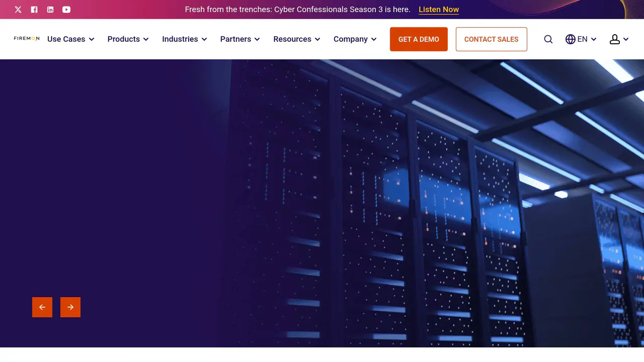Open the YouTube social icon
Image resolution: width=644 pixels, height=362 pixels.
click(66, 10)
